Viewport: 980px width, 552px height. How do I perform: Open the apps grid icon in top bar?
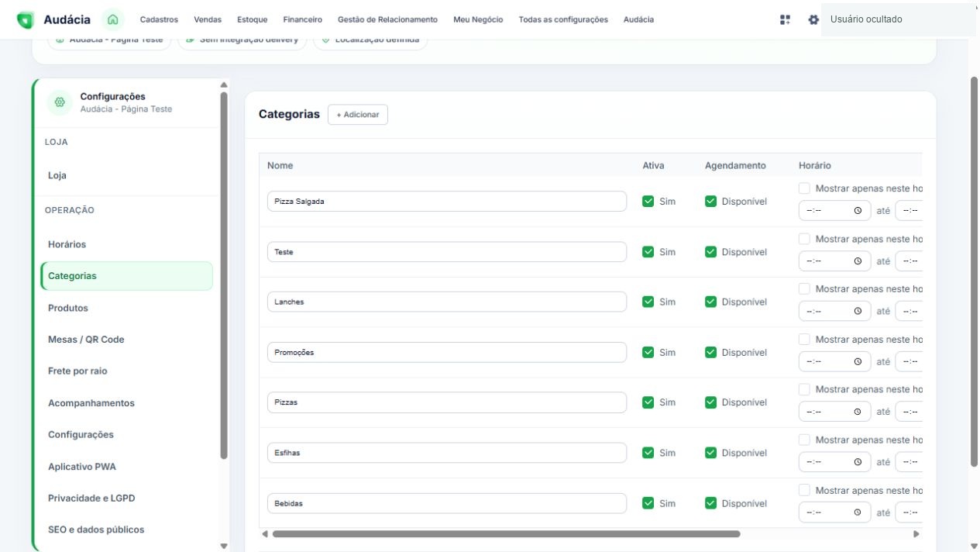click(785, 19)
